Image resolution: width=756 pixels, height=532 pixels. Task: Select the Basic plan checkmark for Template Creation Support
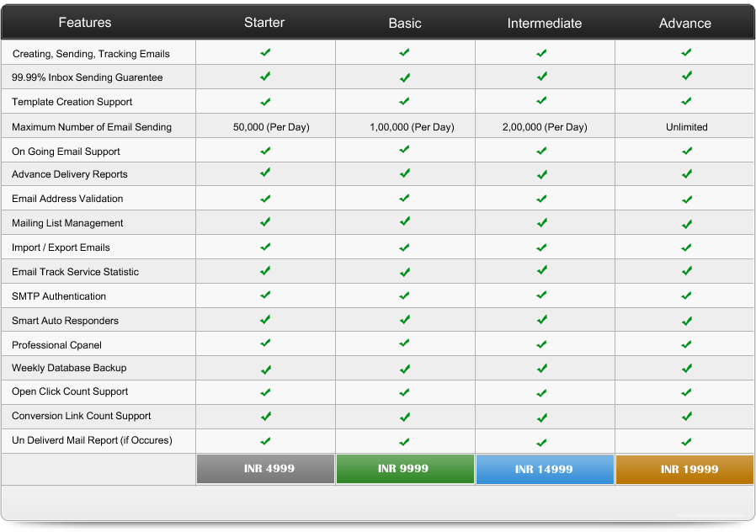[405, 101]
